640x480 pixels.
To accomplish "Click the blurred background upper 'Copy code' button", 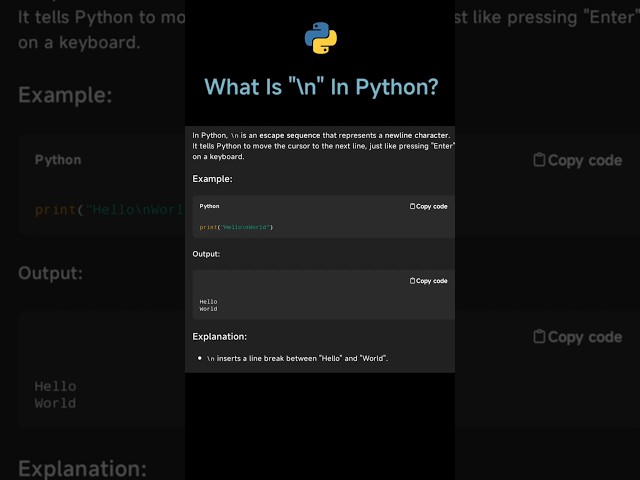I will coord(578,160).
